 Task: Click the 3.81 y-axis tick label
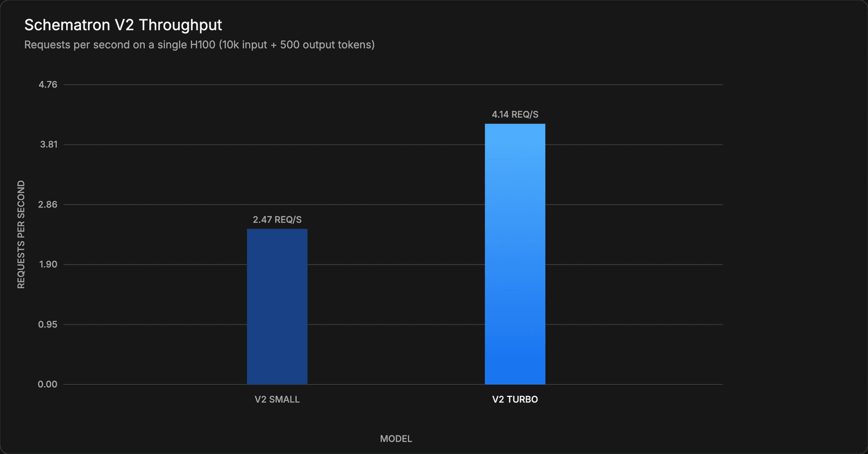48,144
